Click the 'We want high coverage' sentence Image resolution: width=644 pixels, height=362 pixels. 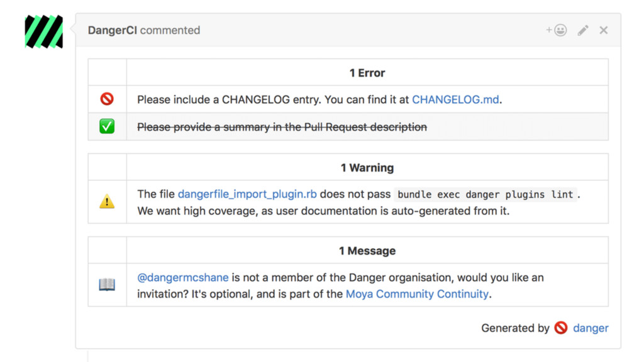click(x=323, y=211)
